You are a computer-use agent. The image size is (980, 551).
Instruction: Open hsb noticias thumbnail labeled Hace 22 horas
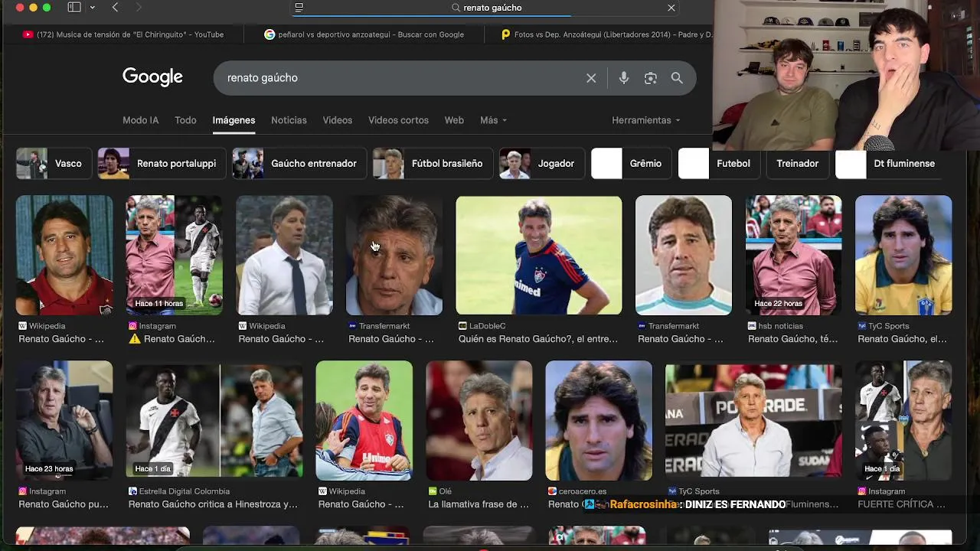tap(793, 255)
